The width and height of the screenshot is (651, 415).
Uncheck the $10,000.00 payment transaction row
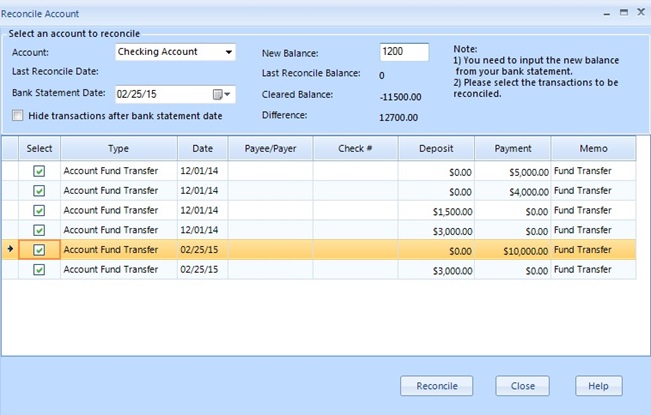pyautogui.click(x=39, y=250)
